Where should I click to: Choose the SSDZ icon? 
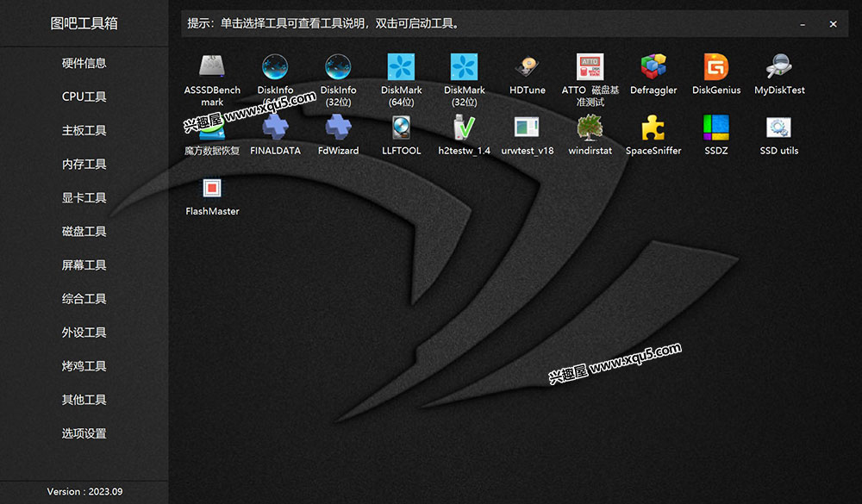click(x=716, y=128)
